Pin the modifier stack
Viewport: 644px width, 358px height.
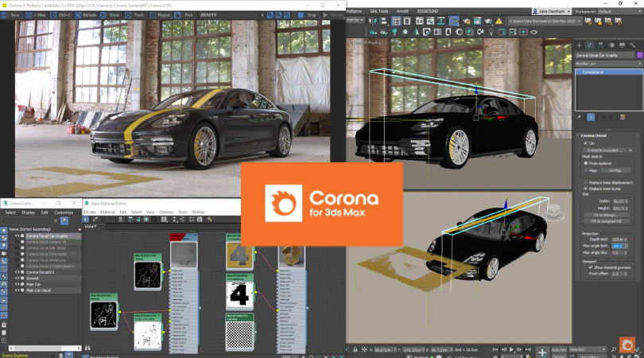click(x=579, y=117)
